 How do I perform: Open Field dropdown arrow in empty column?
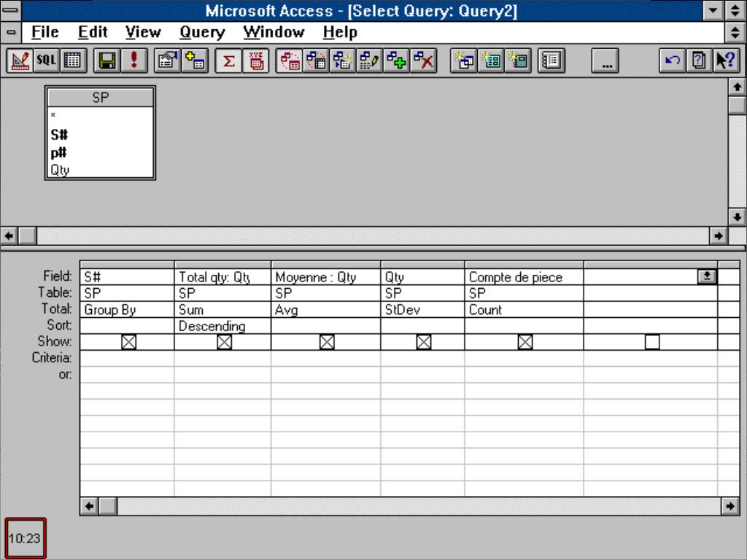[x=707, y=276]
